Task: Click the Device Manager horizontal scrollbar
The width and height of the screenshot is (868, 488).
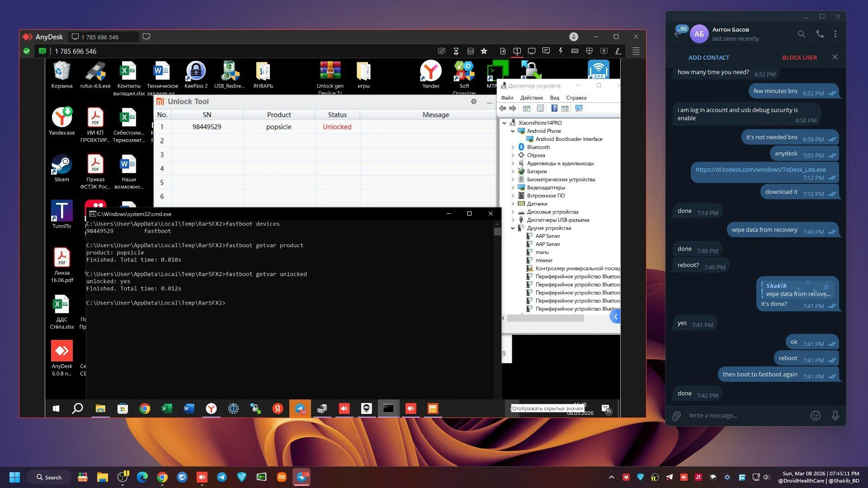Action: click(545, 318)
